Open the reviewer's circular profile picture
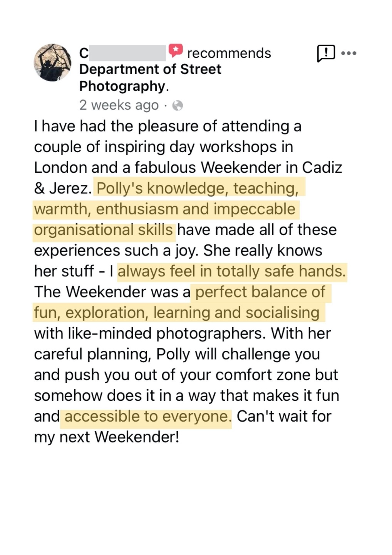392x555 pixels. click(x=53, y=62)
